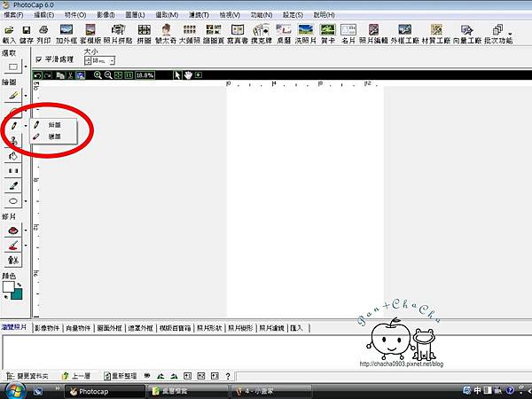Open the 物件(O) menu

point(75,15)
